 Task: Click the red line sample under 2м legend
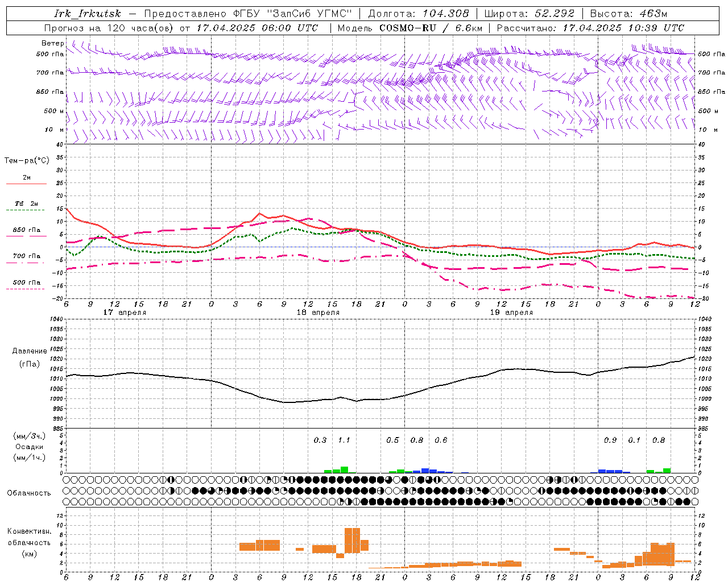(26, 184)
